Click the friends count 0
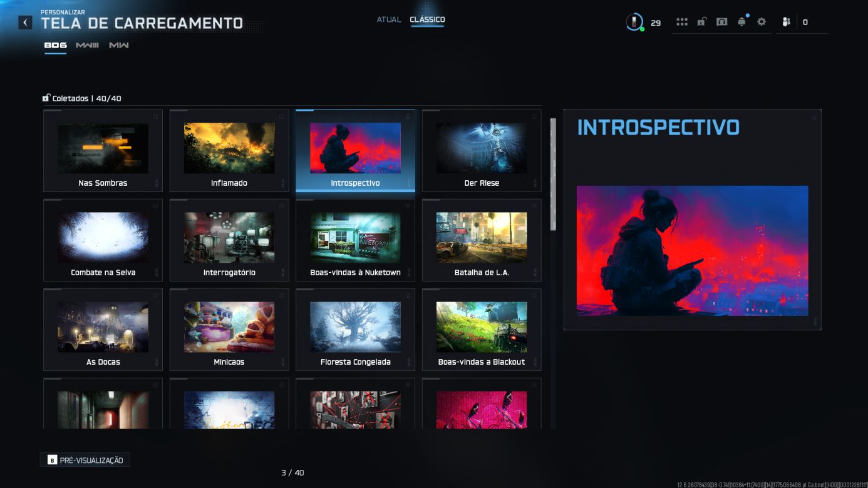 point(805,23)
